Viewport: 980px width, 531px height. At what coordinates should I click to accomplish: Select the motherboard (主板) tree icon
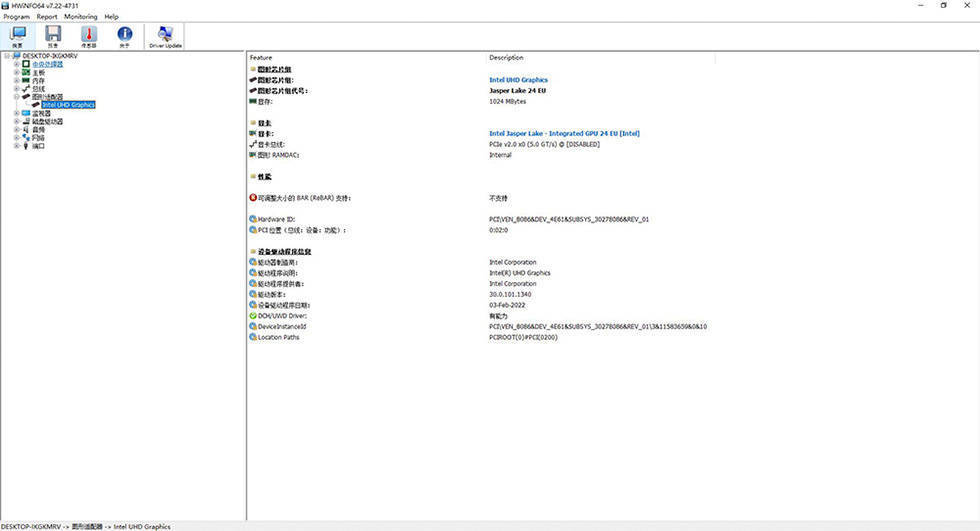26,72
